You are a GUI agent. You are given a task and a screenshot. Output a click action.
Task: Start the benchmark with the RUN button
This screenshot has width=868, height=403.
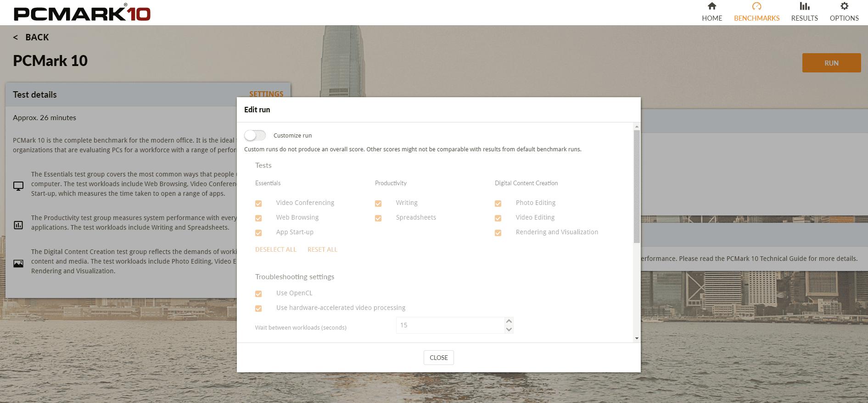pyautogui.click(x=831, y=63)
